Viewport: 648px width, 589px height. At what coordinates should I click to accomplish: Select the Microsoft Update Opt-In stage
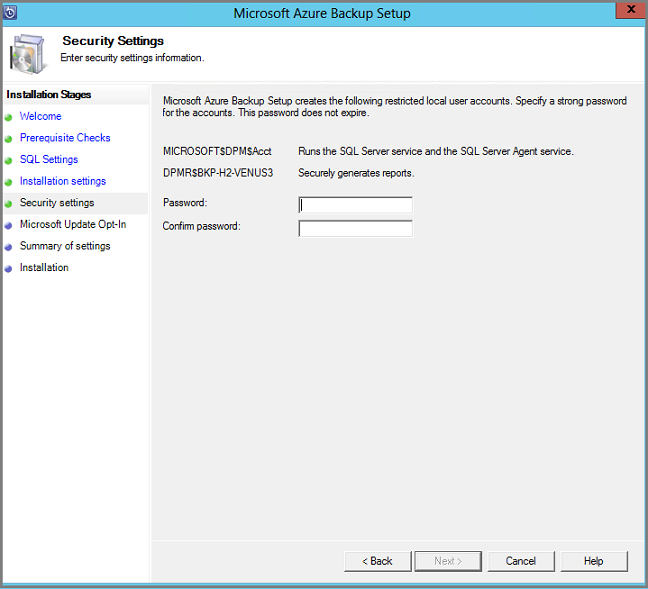click(x=72, y=225)
